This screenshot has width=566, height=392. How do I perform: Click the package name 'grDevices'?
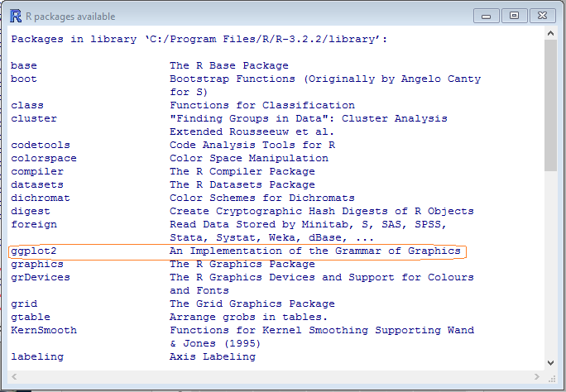[x=41, y=277]
